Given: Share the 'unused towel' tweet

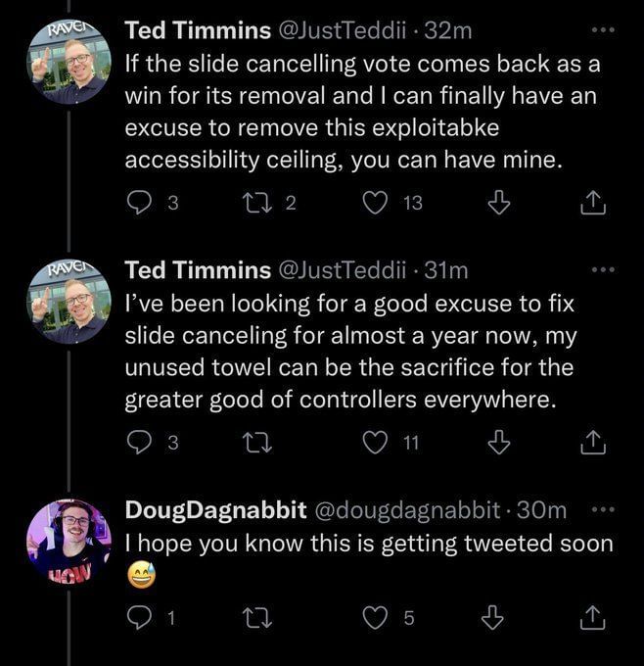Looking at the screenshot, I should 593,443.
